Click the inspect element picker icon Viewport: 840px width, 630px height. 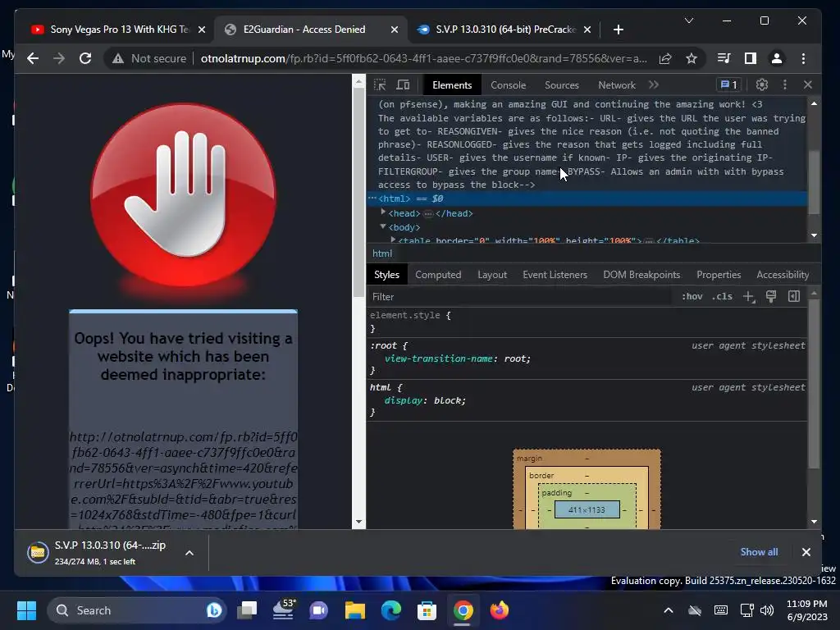pos(380,84)
